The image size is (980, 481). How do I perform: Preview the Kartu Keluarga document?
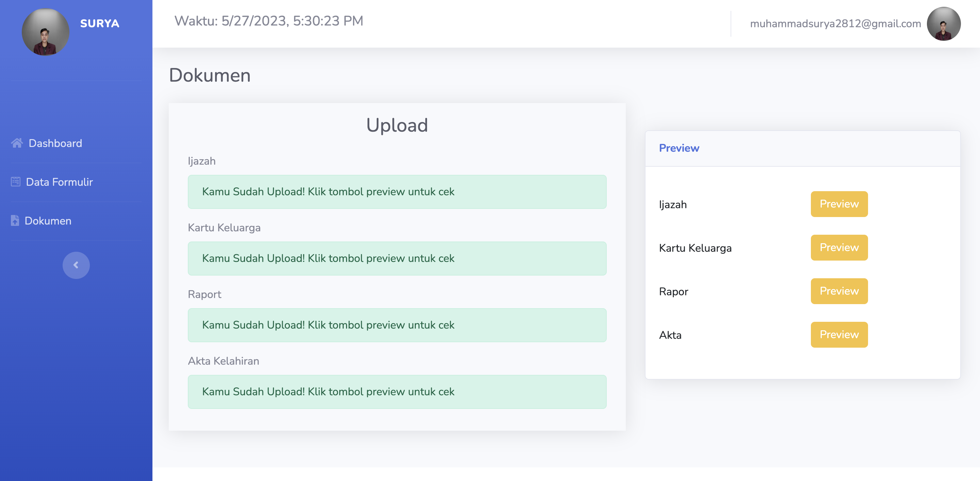pyautogui.click(x=839, y=248)
